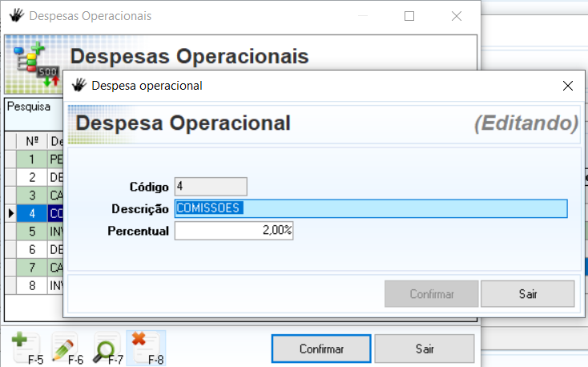Click Confirmar in the main window
The image size is (588, 367).
click(321, 349)
